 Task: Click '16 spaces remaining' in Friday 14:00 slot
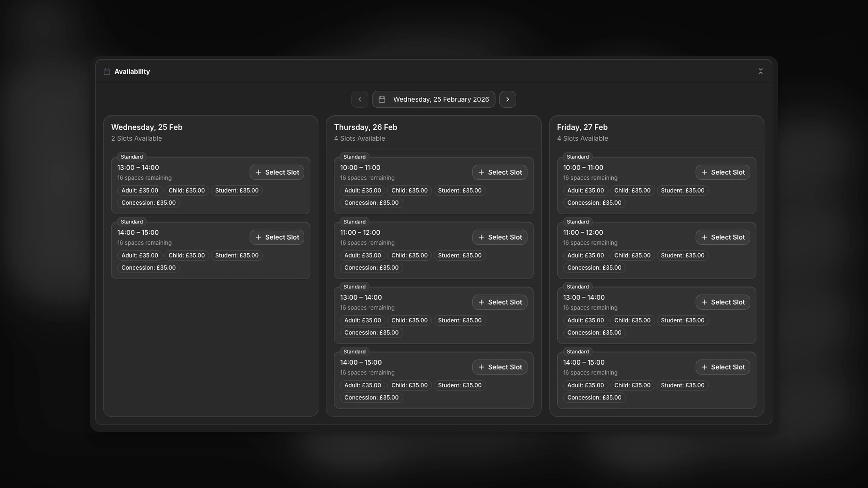590,373
